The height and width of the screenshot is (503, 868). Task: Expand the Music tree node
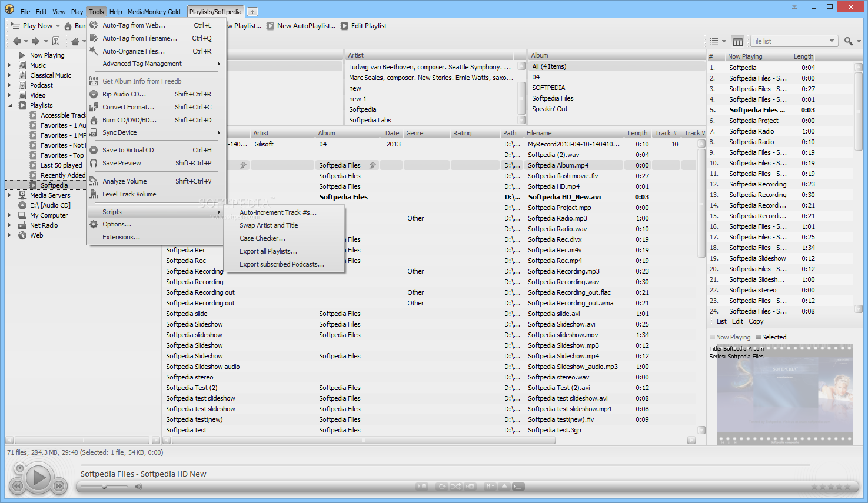tap(9, 65)
